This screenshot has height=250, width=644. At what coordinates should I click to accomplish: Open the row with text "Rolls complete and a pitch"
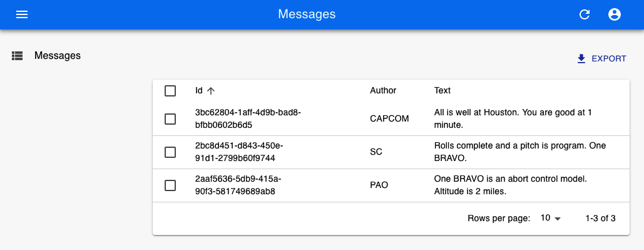(x=391, y=152)
